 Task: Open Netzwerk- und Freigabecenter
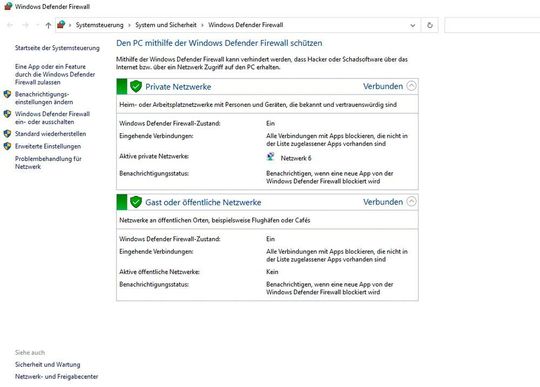(56, 376)
